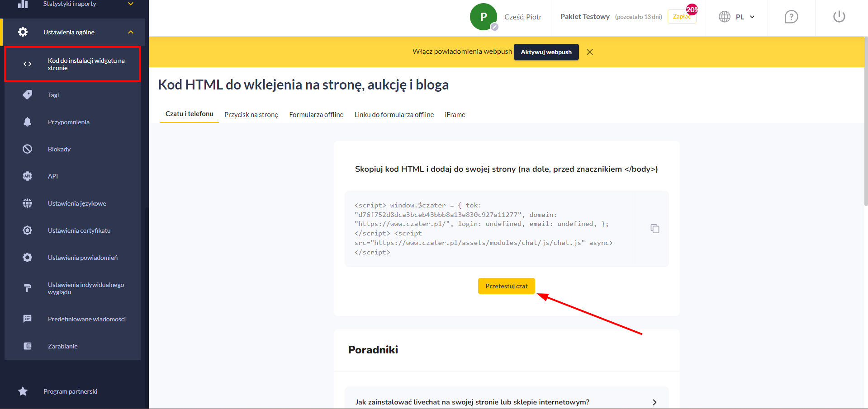Image resolution: width=868 pixels, height=409 pixels.
Task: Switch to Przycisk na stronę tab
Action: tap(251, 115)
